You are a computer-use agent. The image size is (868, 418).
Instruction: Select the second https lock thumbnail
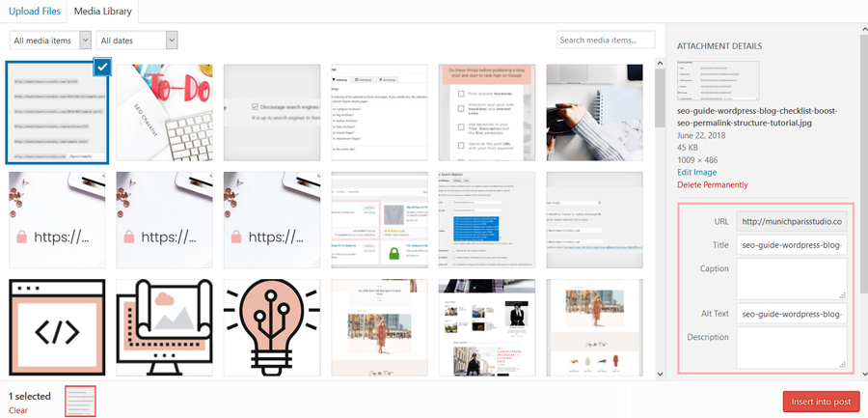point(164,220)
